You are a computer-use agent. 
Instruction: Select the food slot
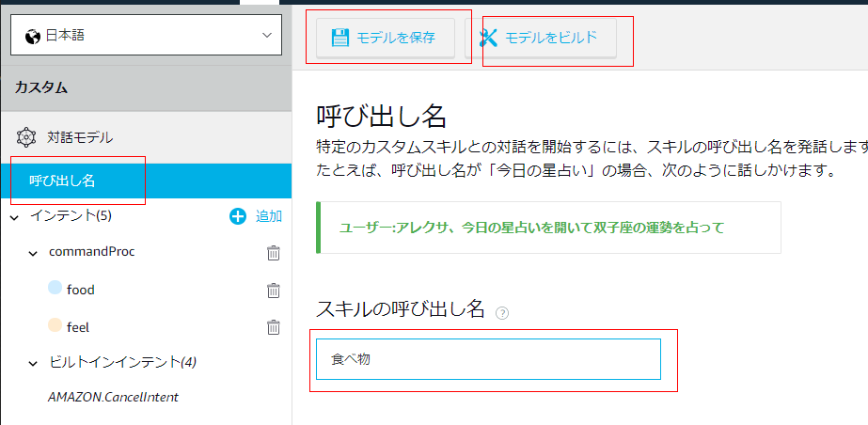(80, 290)
